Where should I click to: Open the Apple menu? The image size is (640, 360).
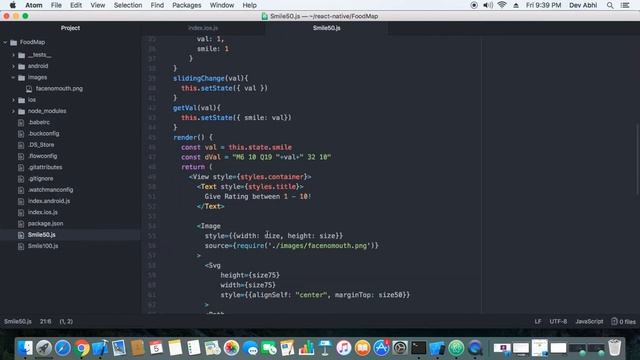(x=13, y=5)
